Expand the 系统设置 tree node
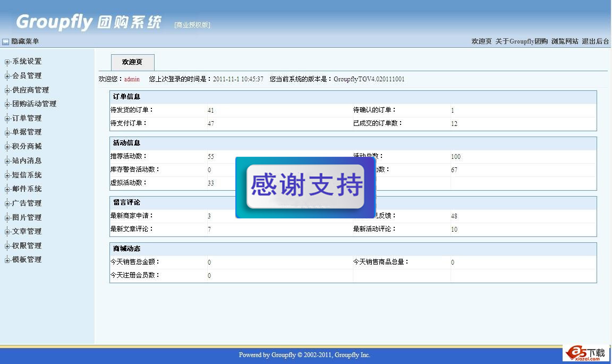 point(7,62)
